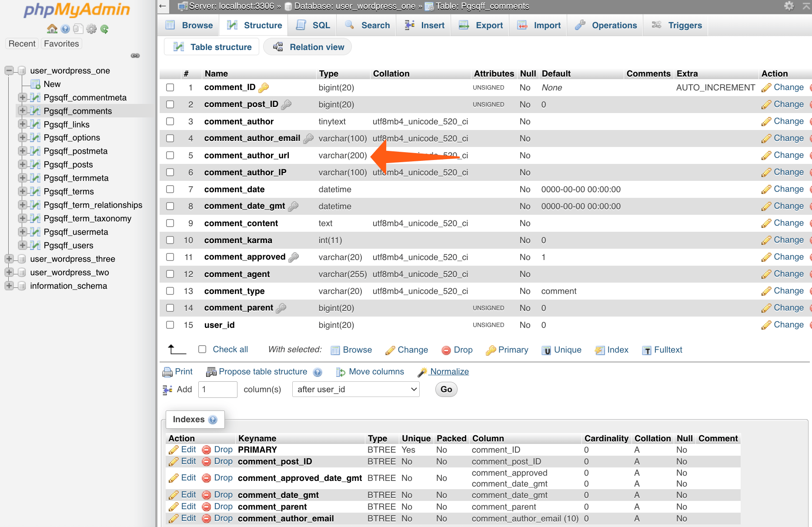Click the Normalize wand icon
This screenshot has width=812, height=527.
pyautogui.click(x=422, y=372)
